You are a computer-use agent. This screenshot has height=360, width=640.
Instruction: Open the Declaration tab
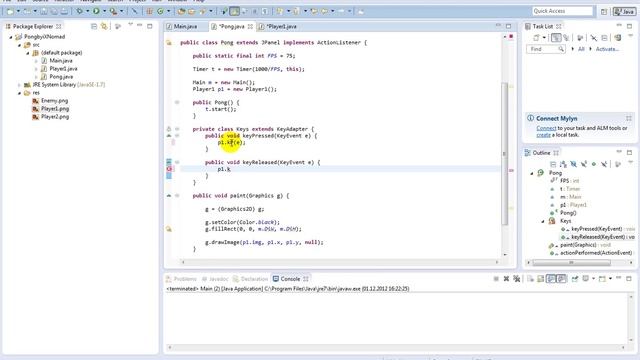tap(250, 279)
